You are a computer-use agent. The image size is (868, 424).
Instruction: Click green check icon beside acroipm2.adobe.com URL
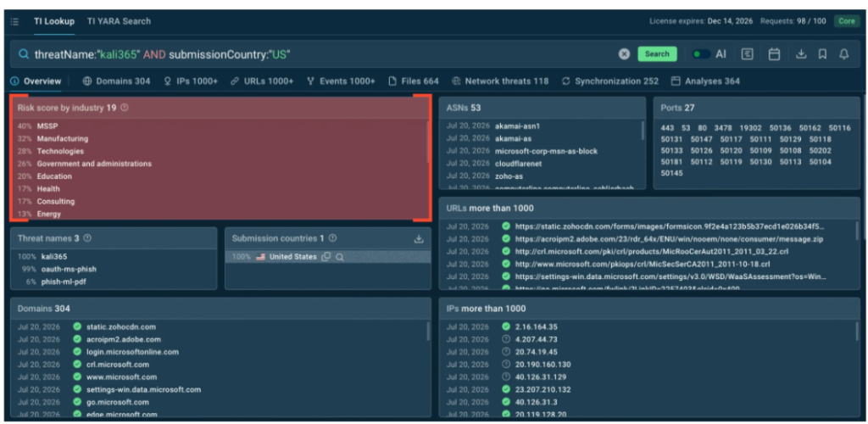coord(506,238)
